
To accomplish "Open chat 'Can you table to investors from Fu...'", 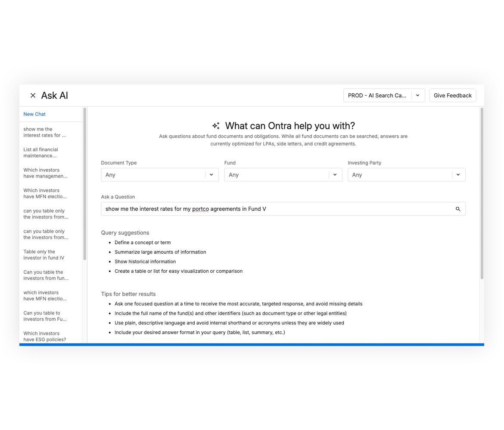I will tap(45, 316).
